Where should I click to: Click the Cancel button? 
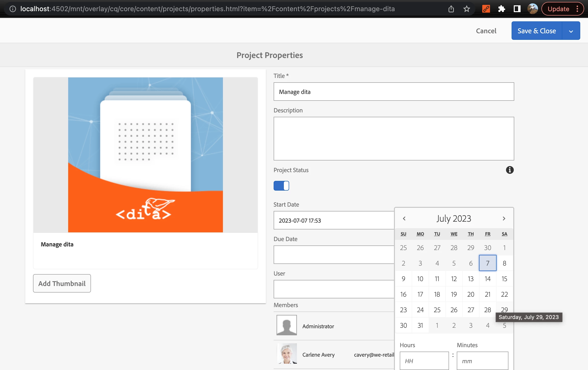click(486, 31)
